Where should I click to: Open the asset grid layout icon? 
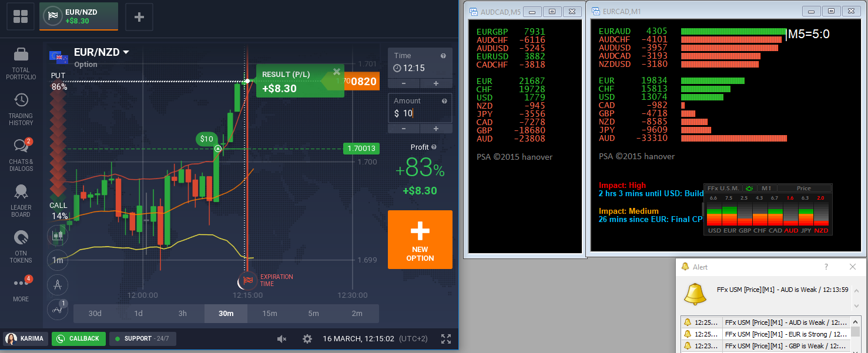point(21,16)
